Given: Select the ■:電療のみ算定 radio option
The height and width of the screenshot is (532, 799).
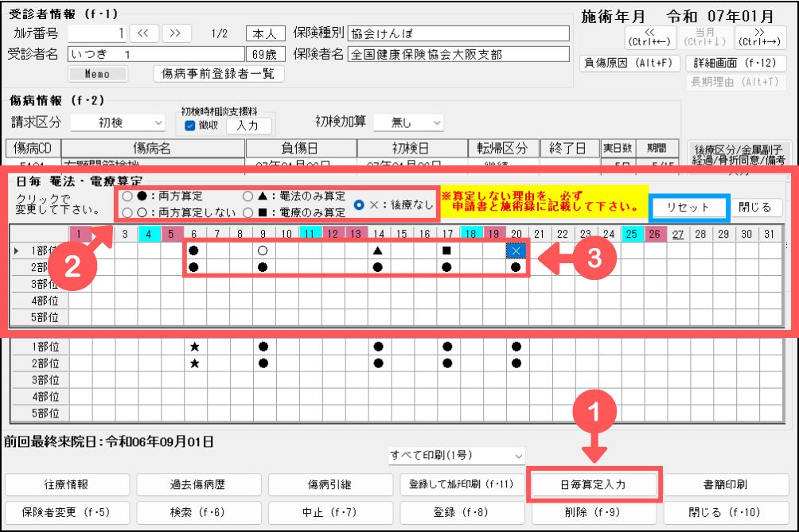Looking at the screenshot, I should pos(248,212).
